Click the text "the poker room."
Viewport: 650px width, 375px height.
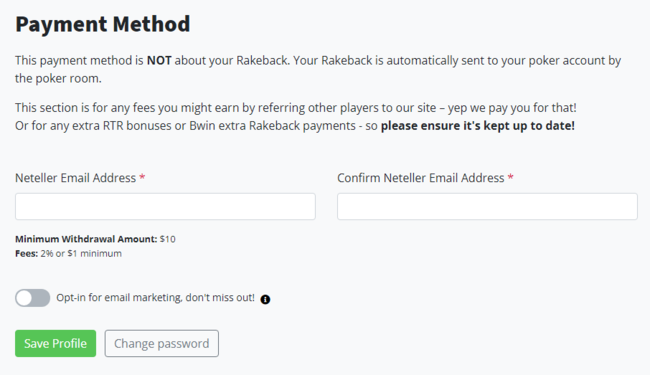[58, 78]
